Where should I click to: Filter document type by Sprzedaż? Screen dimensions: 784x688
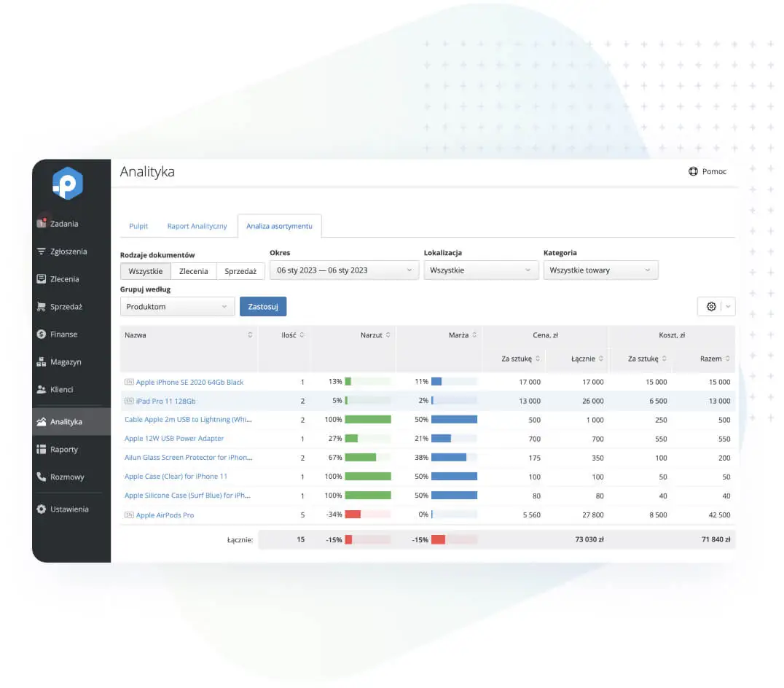point(240,271)
